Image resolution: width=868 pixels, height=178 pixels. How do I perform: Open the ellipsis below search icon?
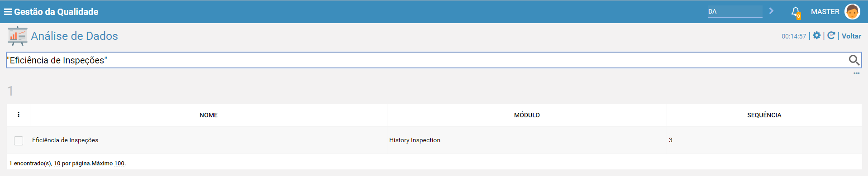(856, 73)
